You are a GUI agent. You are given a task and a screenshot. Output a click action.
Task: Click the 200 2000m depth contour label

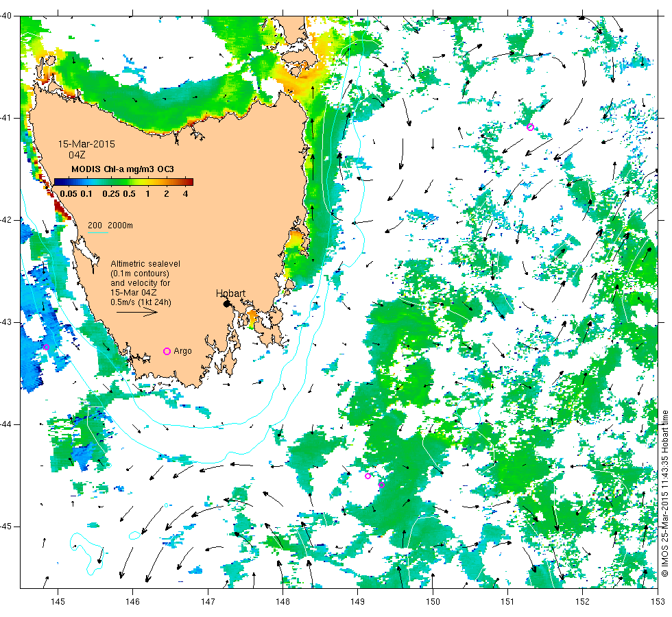coord(110,226)
